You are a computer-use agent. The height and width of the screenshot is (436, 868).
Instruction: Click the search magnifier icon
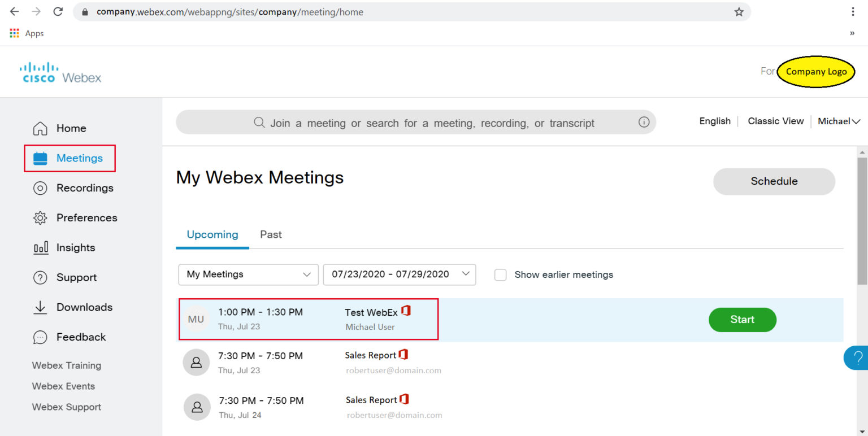(x=259, y=123)
